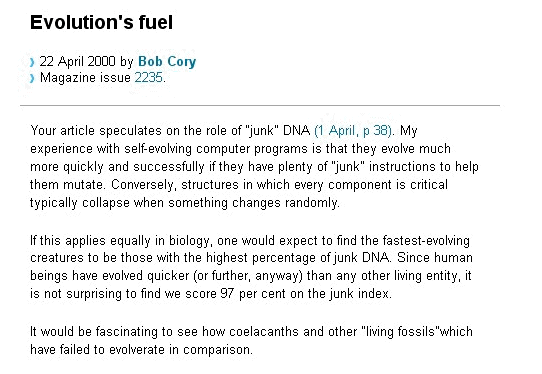Image resolution: width=542 pixels, height=374 pixels.
Task: Open magazine issue 2235 link
Action: (148, 77)
